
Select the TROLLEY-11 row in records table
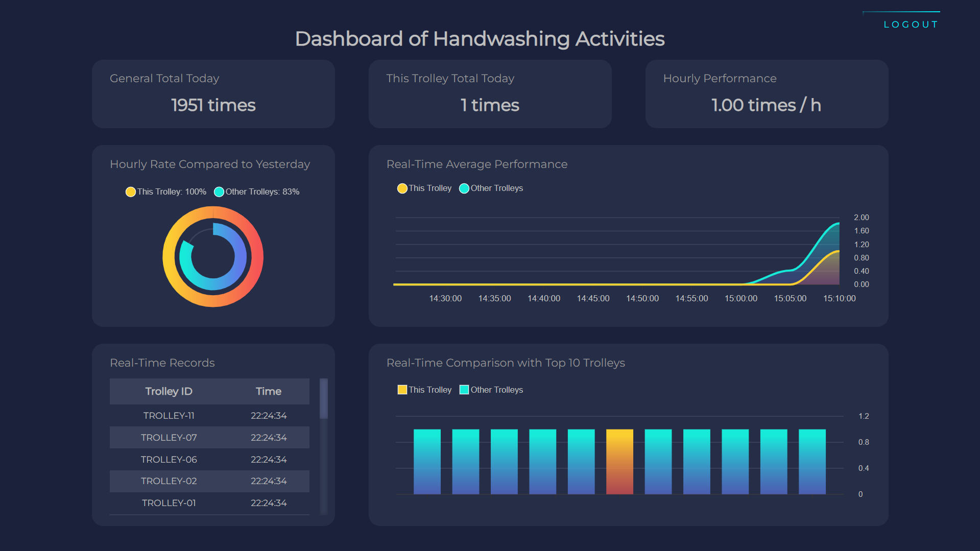pos(209,416)
